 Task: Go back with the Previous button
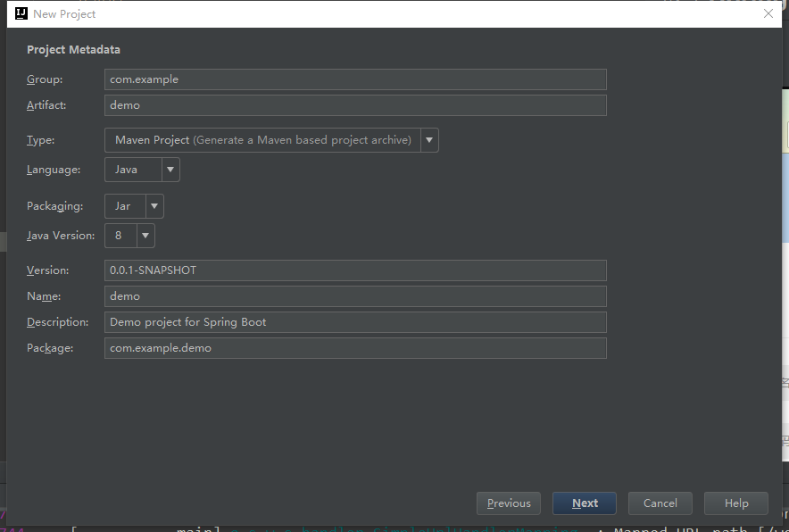pos(508,503)
